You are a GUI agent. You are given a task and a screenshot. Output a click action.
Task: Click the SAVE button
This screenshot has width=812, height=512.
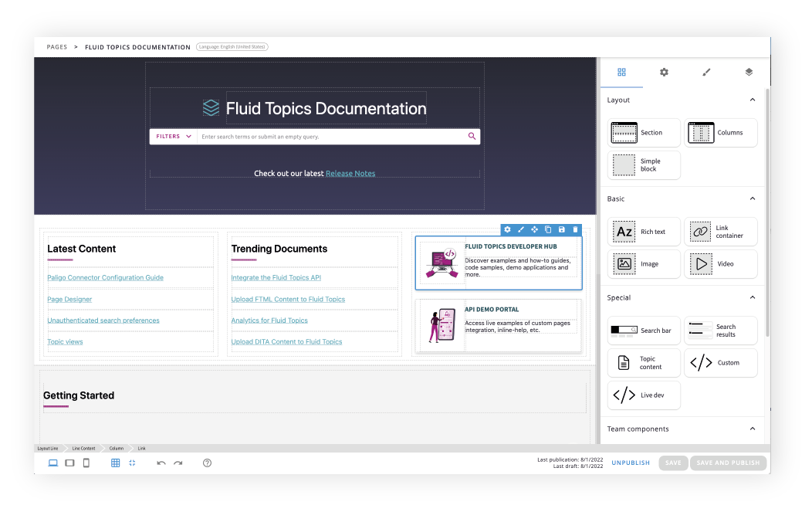point(673,463)
